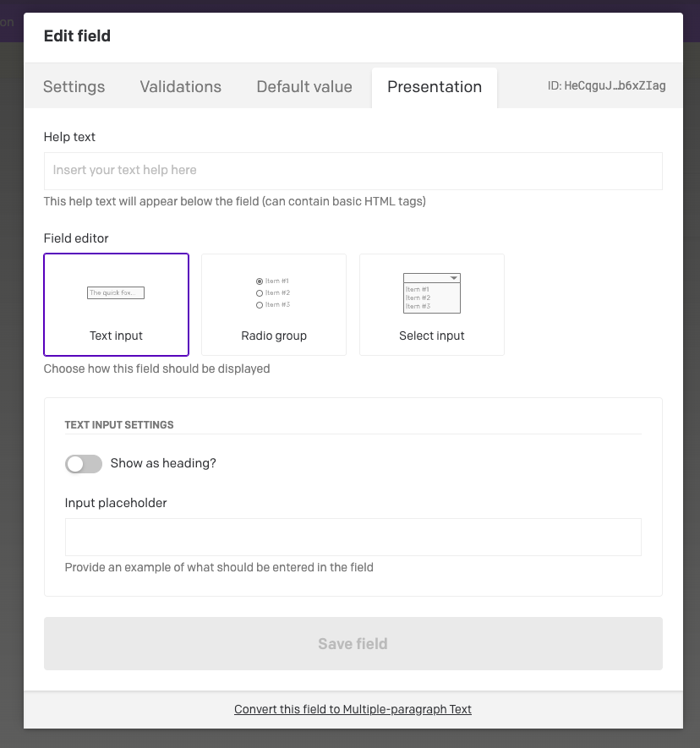Click into the Input placeholder field
The image size is (700, 748).
pos(353,537)
